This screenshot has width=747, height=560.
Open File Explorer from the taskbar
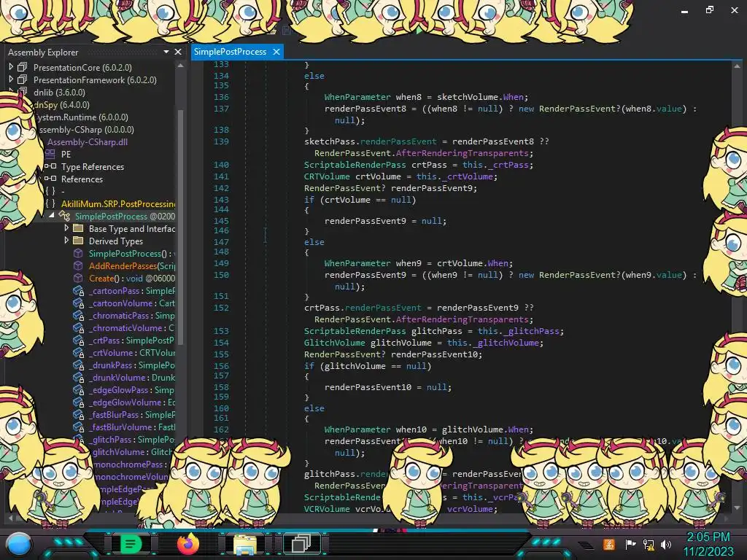(244, 544)
